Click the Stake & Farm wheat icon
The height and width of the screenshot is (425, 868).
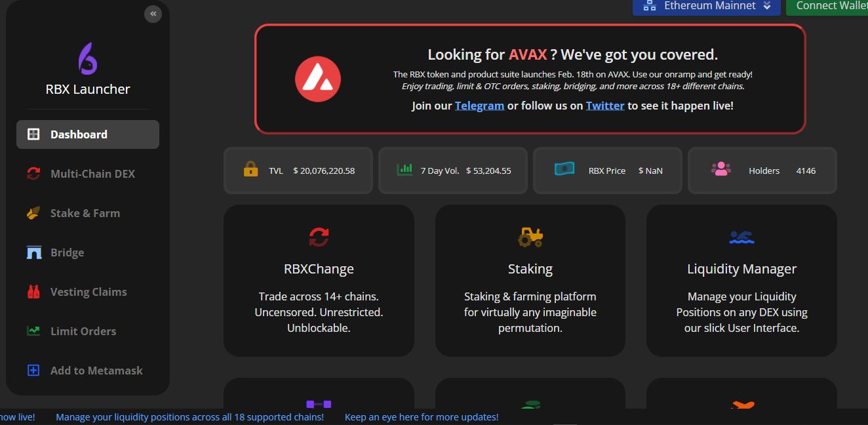[x=33, y=213]
